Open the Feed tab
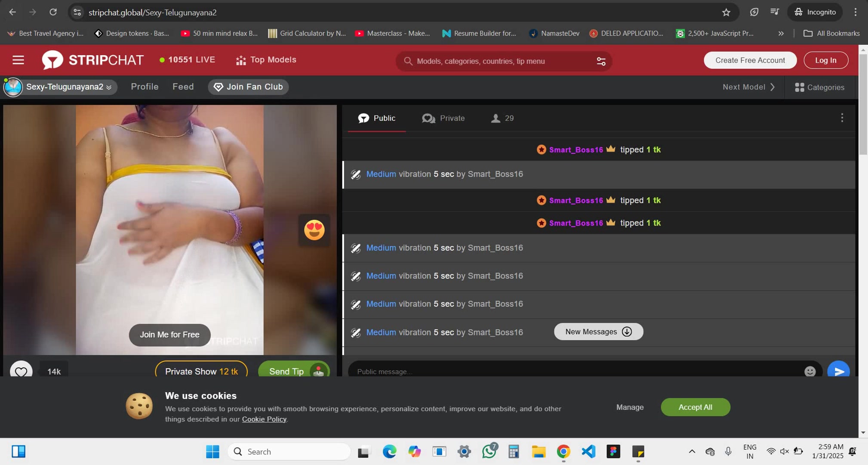Viewport: 868px width, 465px height. (x=183, y=87)
